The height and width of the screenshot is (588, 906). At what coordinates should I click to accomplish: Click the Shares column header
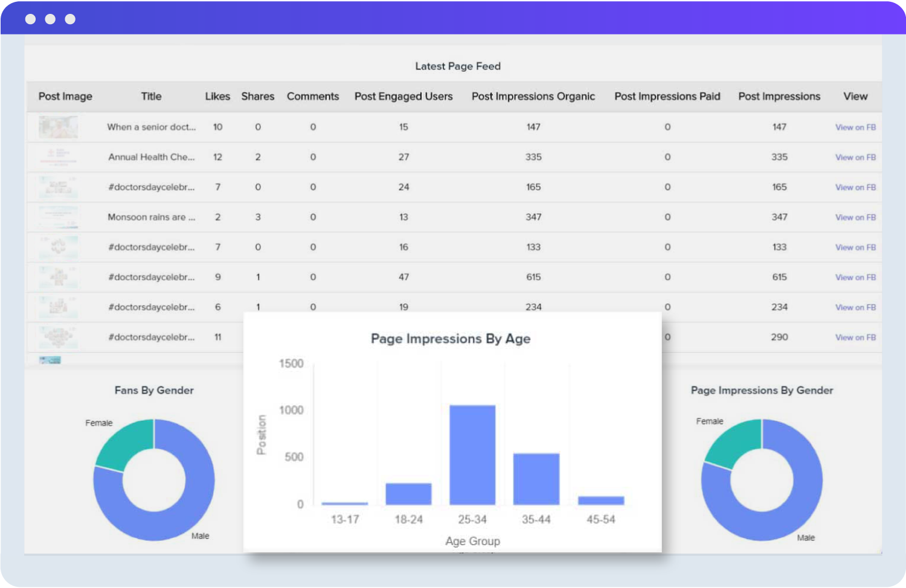tap(258, 96)
